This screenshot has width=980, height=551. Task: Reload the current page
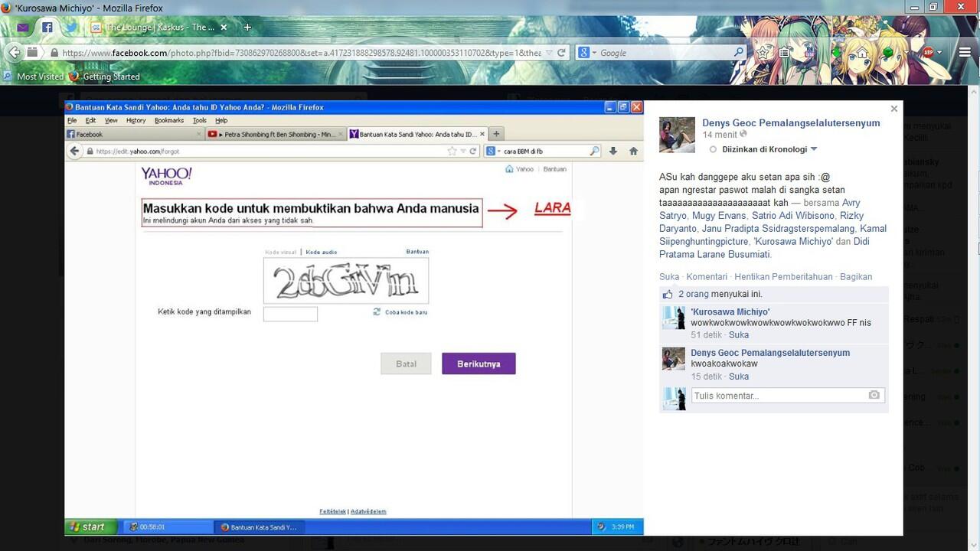point(561,53)
